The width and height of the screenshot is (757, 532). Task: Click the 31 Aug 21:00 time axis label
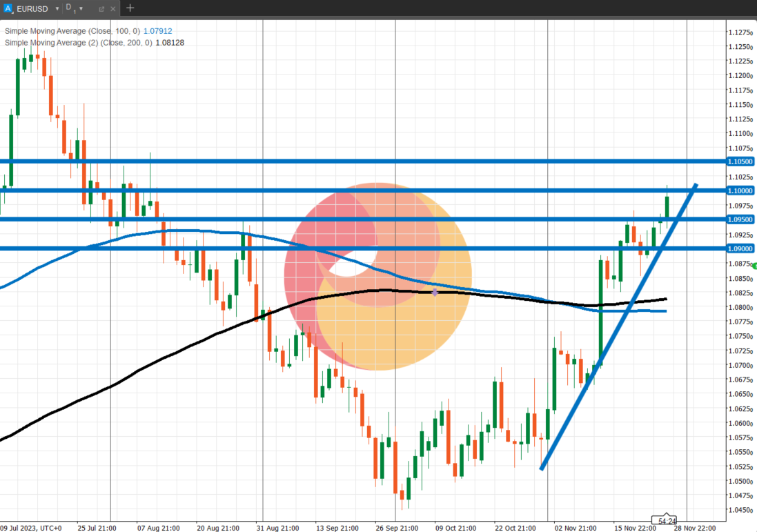[x=277, y=528]
